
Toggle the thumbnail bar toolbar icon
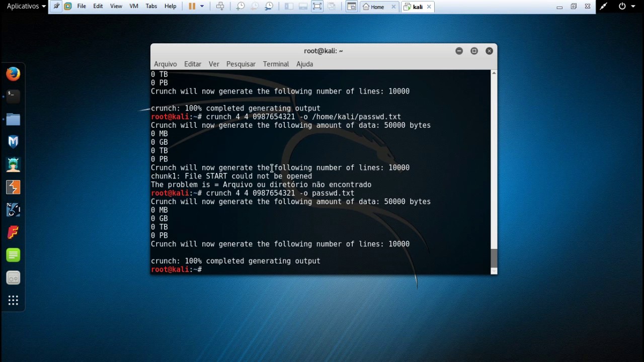(x=303, y=7)
